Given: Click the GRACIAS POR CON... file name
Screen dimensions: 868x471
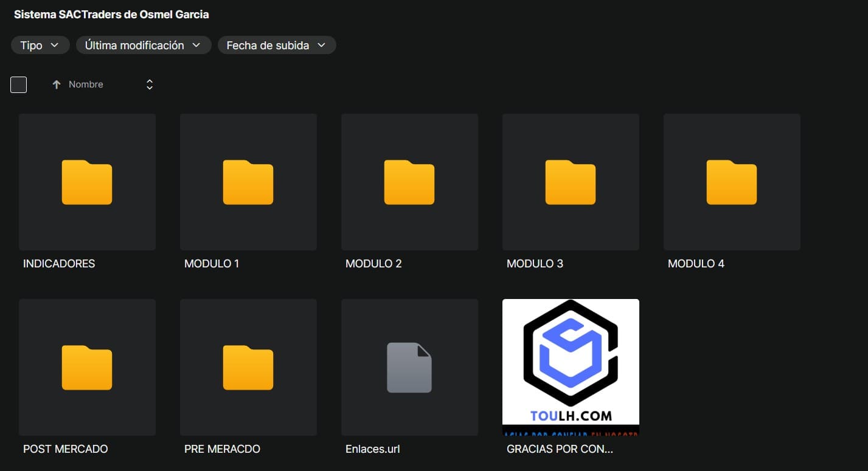Looking at the screenshot, I should [x=560, y=449].
